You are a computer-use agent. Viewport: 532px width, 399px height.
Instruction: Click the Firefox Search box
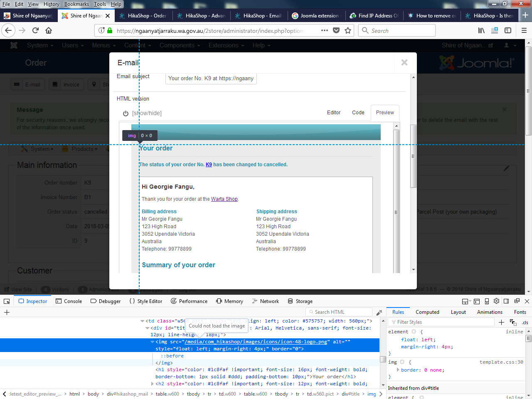point(397,30)
